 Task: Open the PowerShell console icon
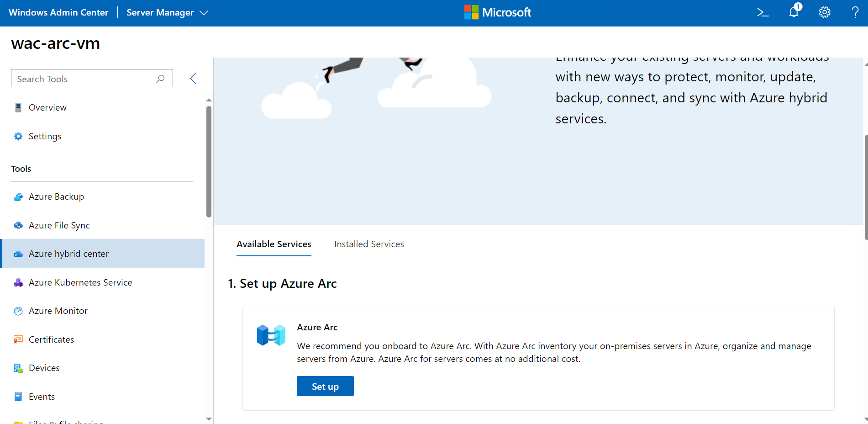coord(763,12)
